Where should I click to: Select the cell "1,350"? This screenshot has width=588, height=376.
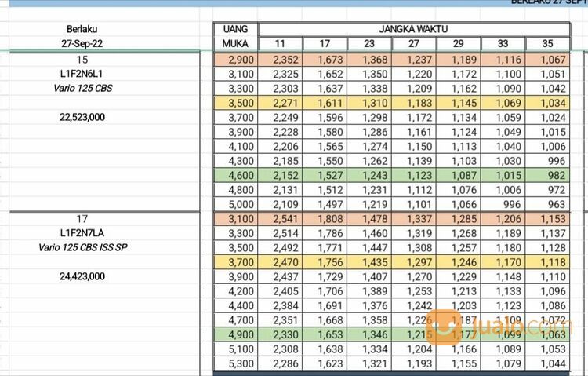click(369, 75)
